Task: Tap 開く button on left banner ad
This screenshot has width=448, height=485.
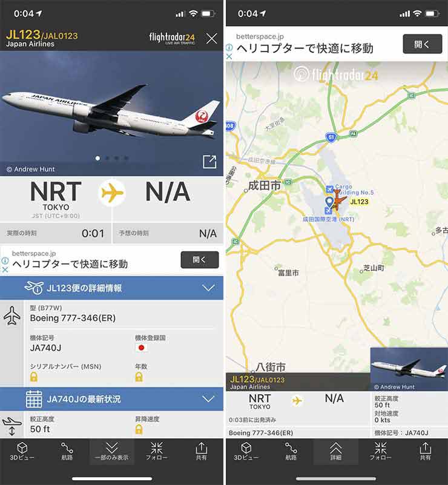Action: pos(200,260)
